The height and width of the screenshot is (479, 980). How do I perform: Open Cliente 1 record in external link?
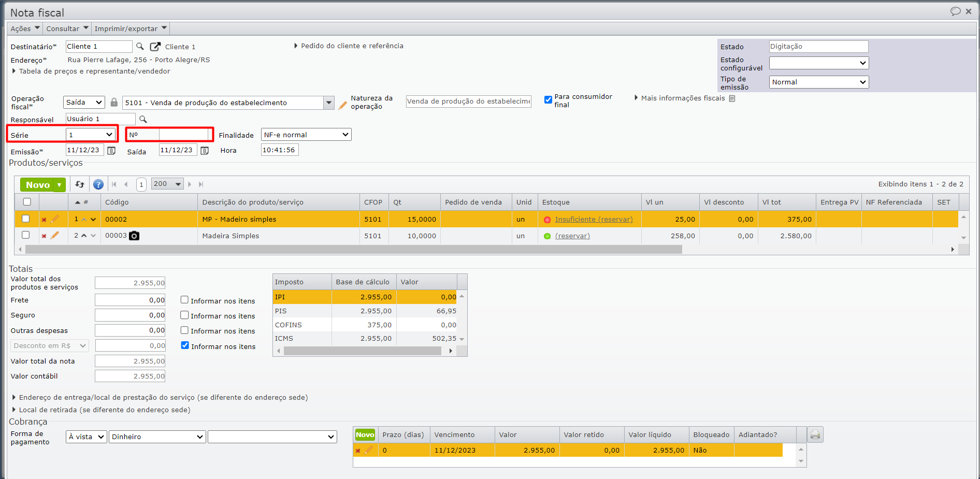point(155,47)
